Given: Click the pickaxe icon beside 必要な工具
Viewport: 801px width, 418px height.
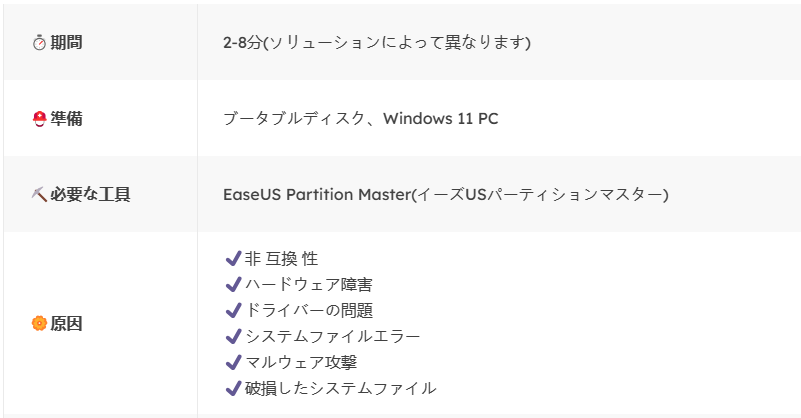Looking at the screenshot, I should pos(40,194).
